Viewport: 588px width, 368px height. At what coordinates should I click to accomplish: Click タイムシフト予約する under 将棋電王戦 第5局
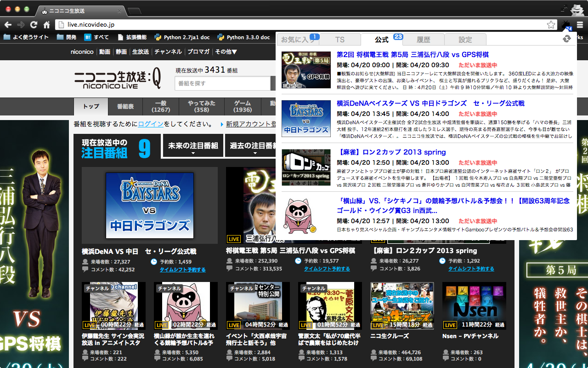tap(327, 269)
